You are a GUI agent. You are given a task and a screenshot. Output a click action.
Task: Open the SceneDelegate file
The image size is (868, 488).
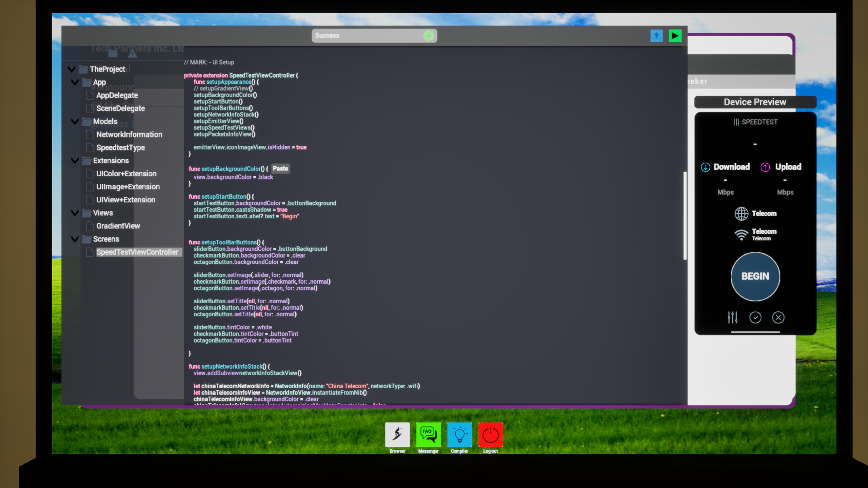coord(120,108)
